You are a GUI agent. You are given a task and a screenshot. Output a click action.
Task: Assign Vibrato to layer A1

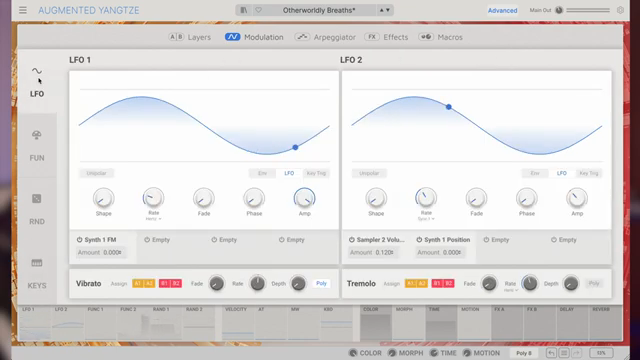138,283
